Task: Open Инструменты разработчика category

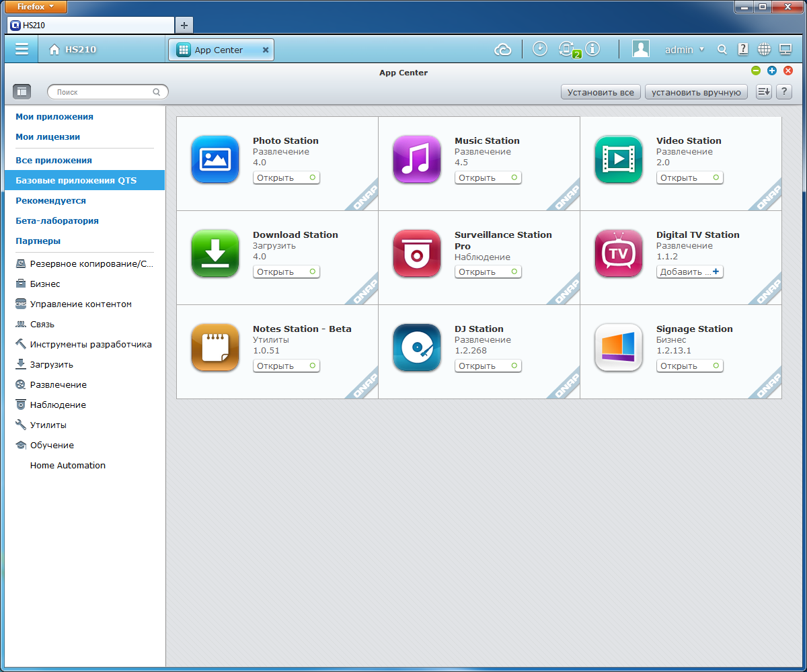Action: 83,345
